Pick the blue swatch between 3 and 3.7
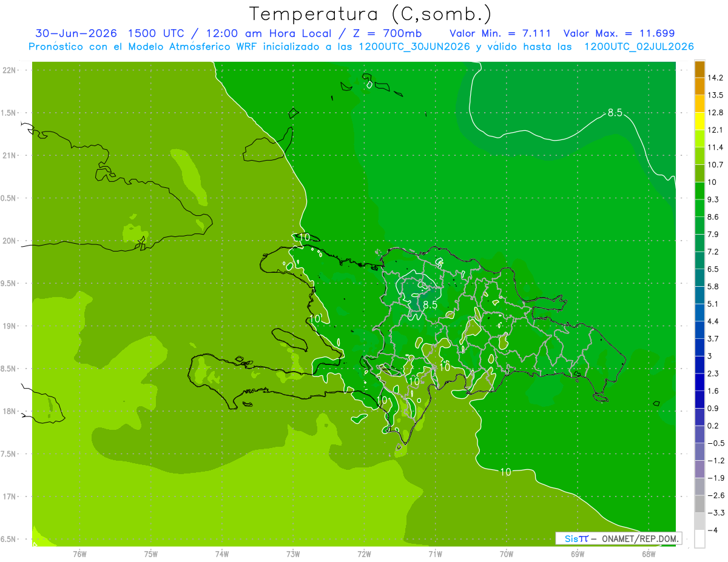 click(699, 347)
